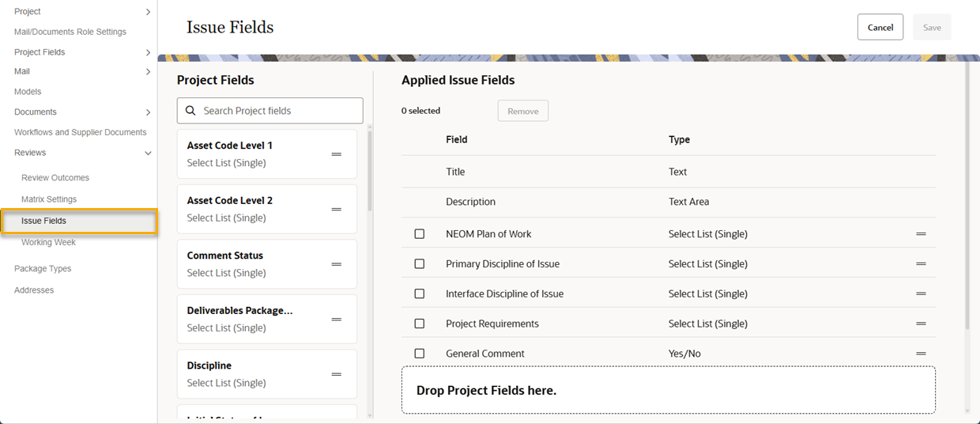Go to Review Outcomes page
This screenshot has height=424, width=980.
55,178
